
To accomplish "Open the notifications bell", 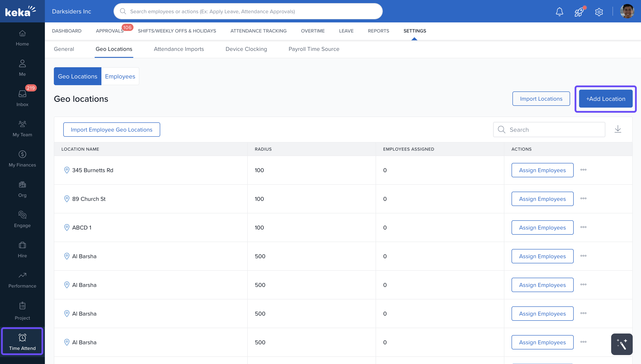I will [559, 11].
